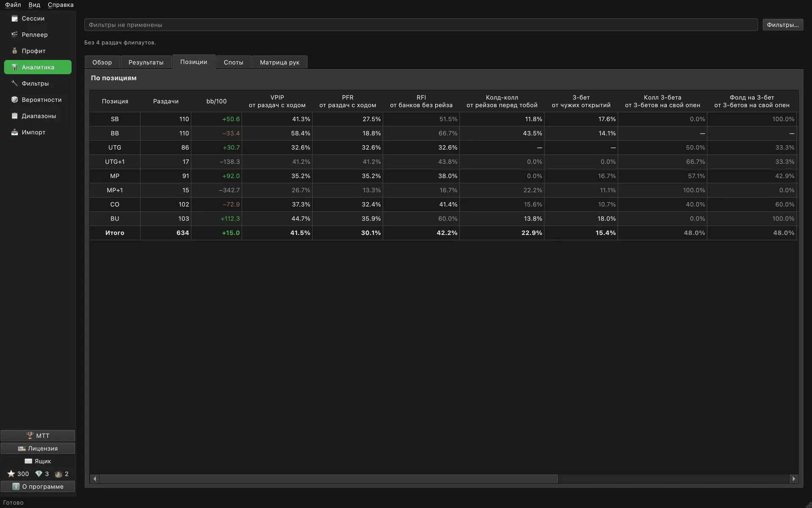Click the Фильтры... button at top right

click(782, 25)
